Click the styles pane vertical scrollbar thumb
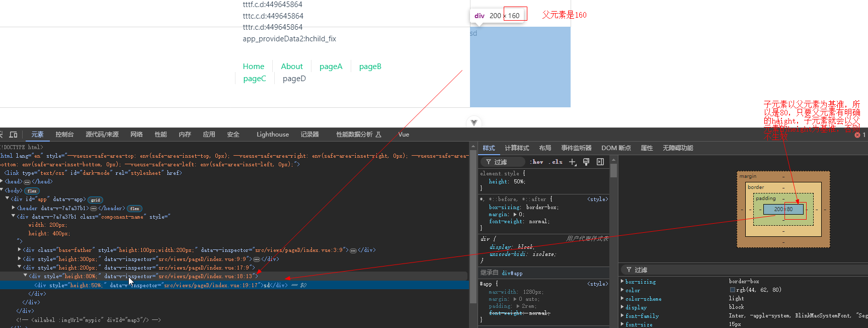Screen dimensions: 868x328 tap(613, 171)
